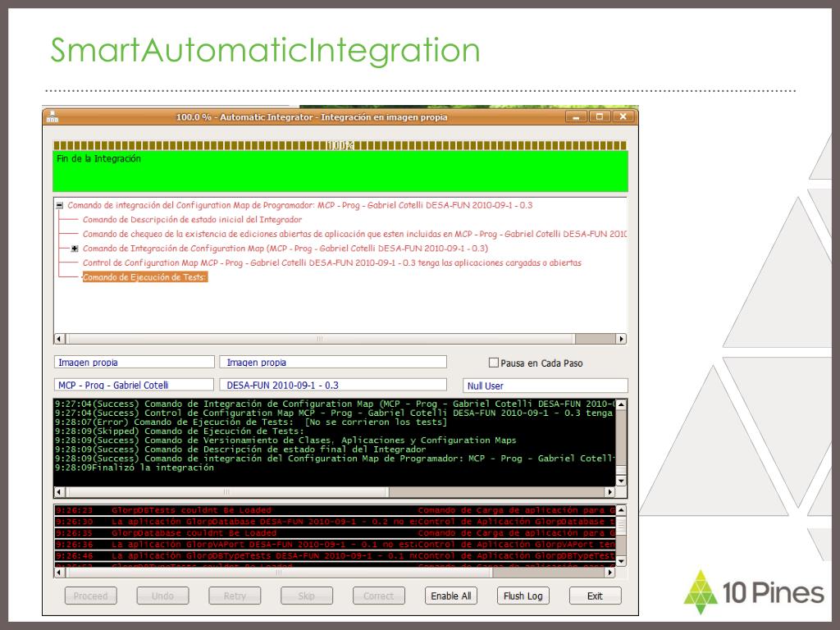Click the black log's horizontal scrollbar thumb

(227, 492)
